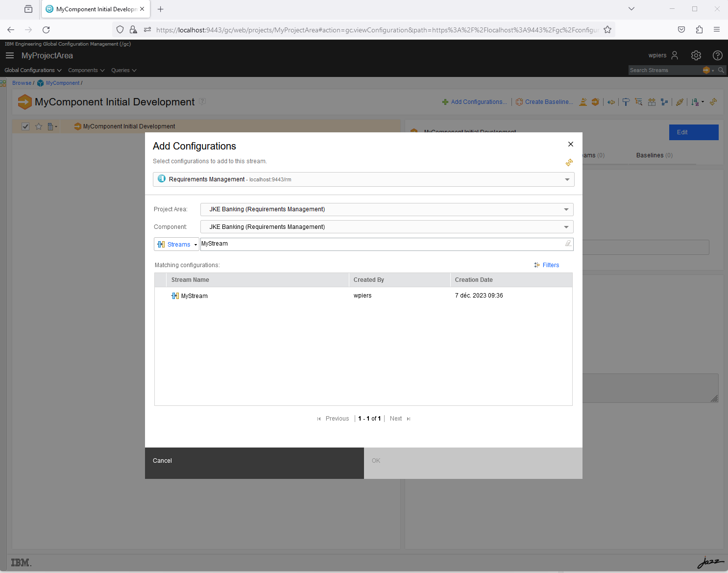The image size is (728, 573).
Task: Click the hierarchy tree view toolbar icon
Action: [x=664, y=102]
